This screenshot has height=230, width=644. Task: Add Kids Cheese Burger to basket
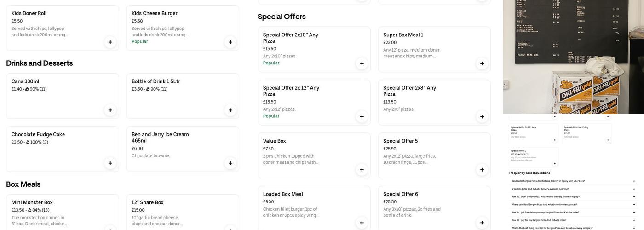230,42
